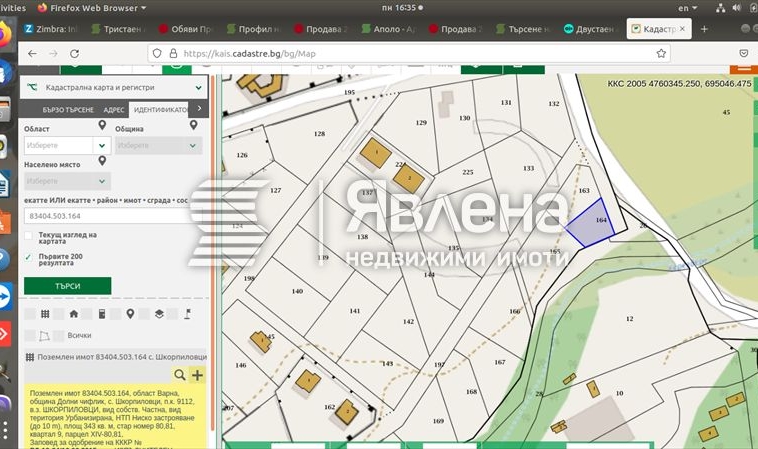This screenshot has height=449, width=758.
Task: Click the map pin next to Област
Action: pyautogui.click(x=102, y=126)
